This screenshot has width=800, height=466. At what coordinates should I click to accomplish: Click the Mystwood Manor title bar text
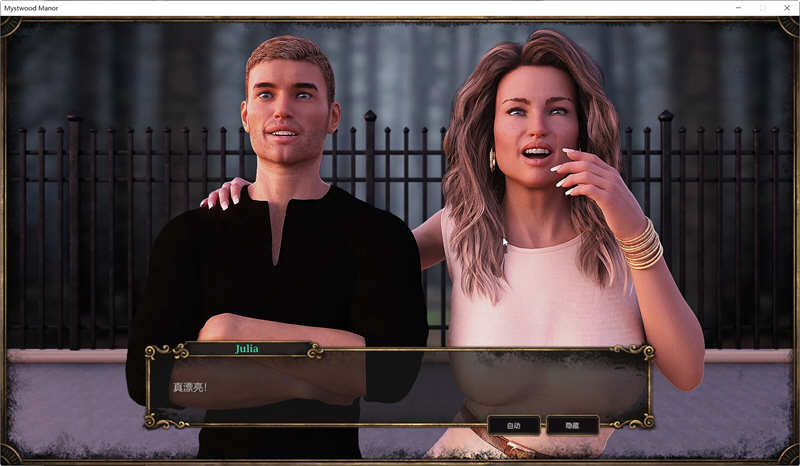click(x=32, y=7)
